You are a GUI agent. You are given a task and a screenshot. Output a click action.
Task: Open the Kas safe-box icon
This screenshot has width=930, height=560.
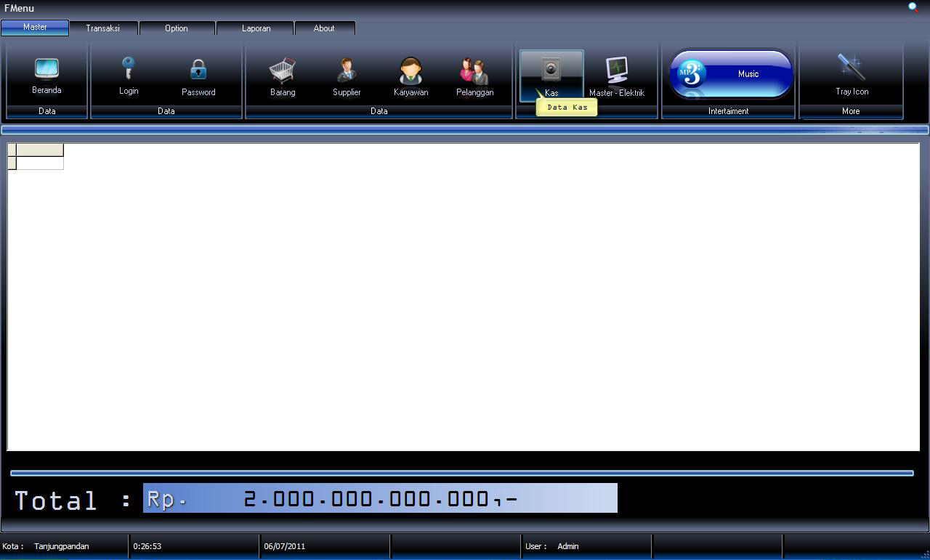[551, 70]
